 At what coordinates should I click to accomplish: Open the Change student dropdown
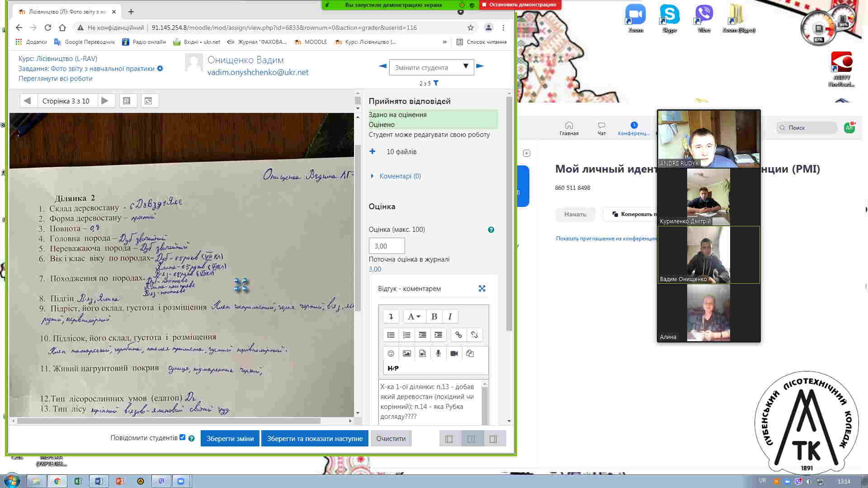pyautogui.click(x=431, y=67)
